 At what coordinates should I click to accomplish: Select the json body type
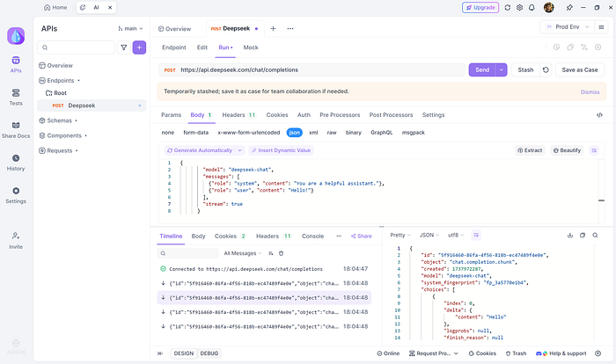tap(294, 133)
